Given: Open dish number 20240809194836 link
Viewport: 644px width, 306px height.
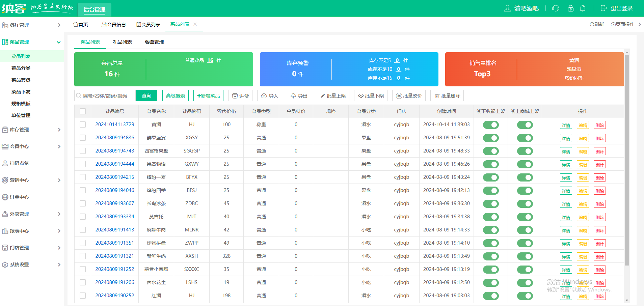Looking at the screenshot, I should pyautogui.click(x=115, y=138).
